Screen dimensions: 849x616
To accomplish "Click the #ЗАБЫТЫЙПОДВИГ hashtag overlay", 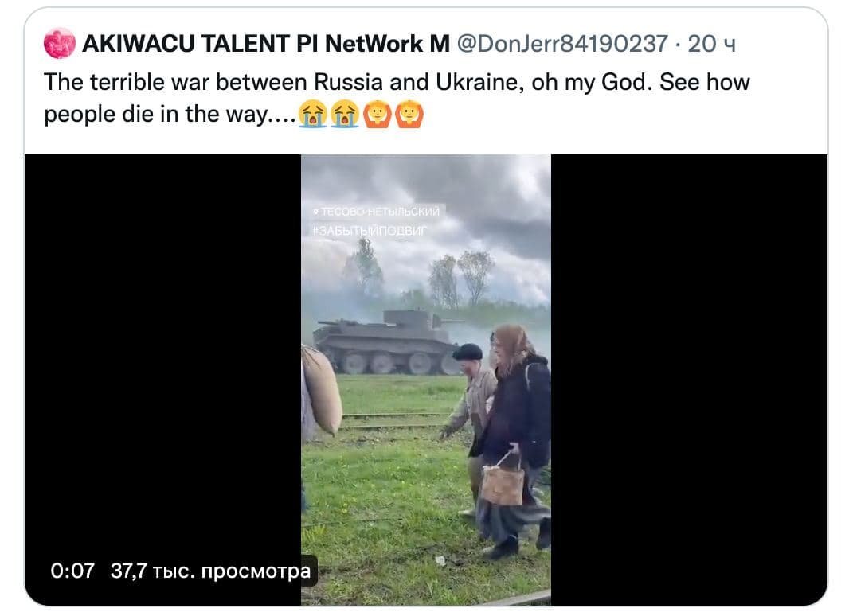I will (x=371, y=230).
